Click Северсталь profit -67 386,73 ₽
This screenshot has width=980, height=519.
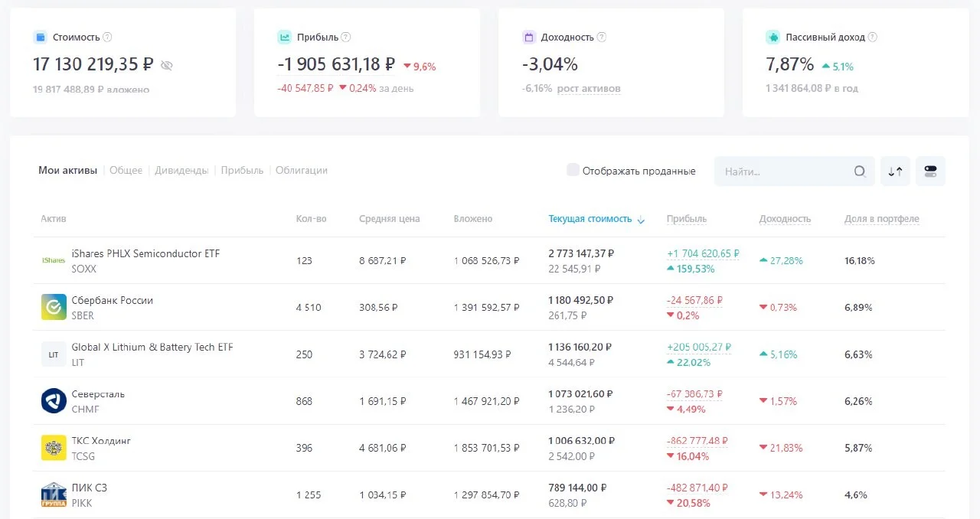(694, 394)
